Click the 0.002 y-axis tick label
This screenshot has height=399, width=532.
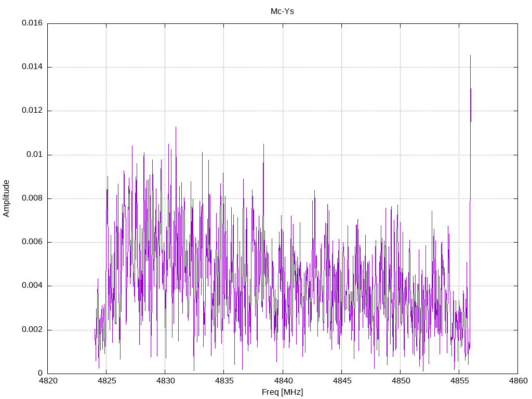[32, 330]
